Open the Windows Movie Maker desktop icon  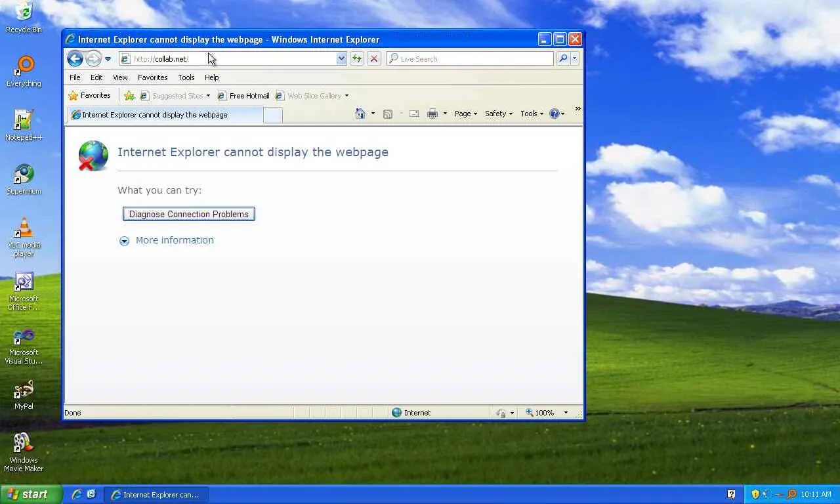tap(24, 452)
